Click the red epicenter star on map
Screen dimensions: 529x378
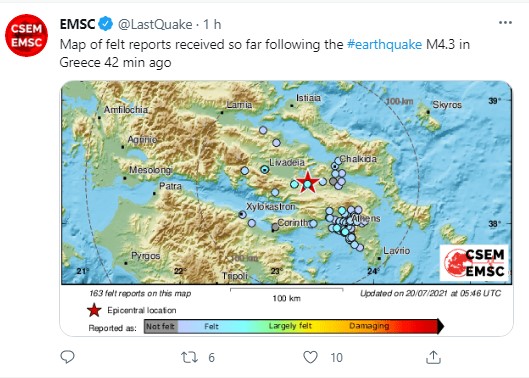[307, 182]
